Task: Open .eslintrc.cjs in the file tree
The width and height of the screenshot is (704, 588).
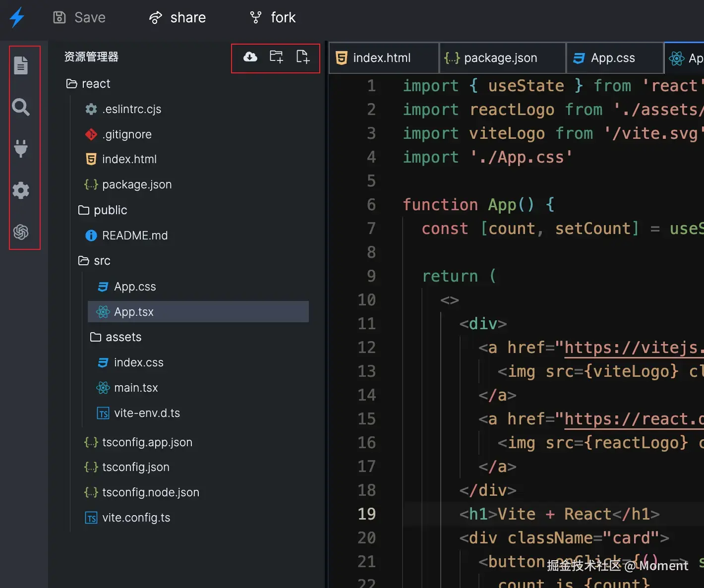Action: click(x=123, y=109)
